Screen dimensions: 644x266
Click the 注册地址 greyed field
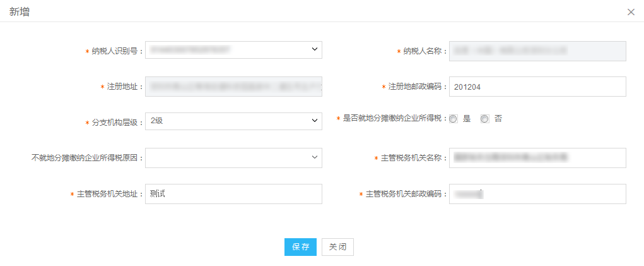[234, 87]
